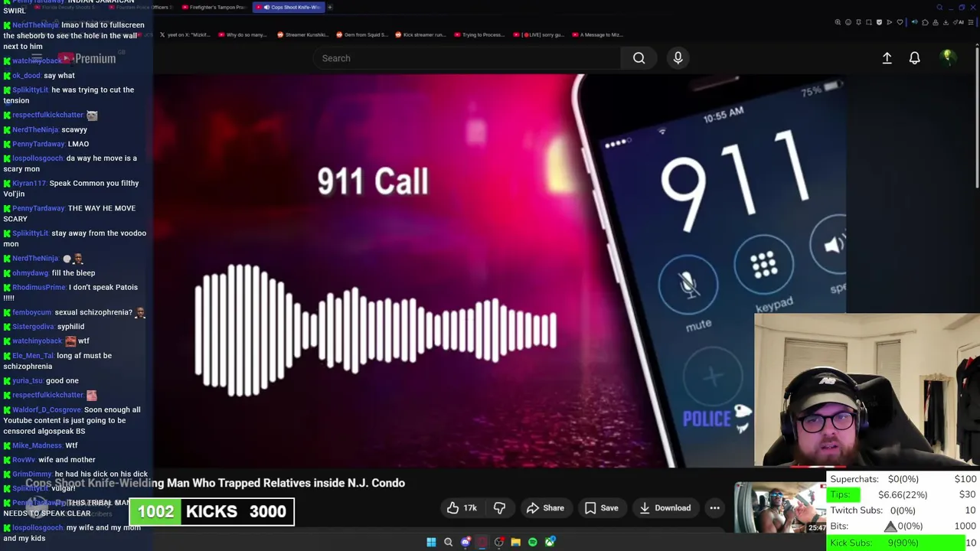
Task: Share the video with the Share button
Action: (545, 508)
